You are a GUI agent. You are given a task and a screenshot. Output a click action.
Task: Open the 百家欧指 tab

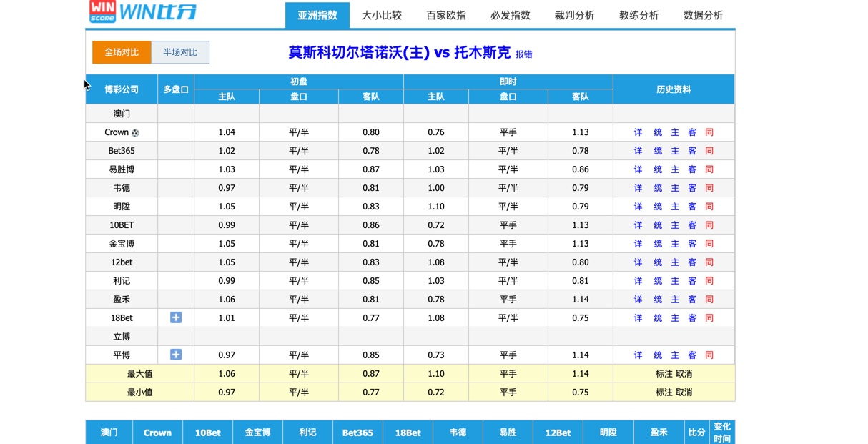tap(446, 15)
